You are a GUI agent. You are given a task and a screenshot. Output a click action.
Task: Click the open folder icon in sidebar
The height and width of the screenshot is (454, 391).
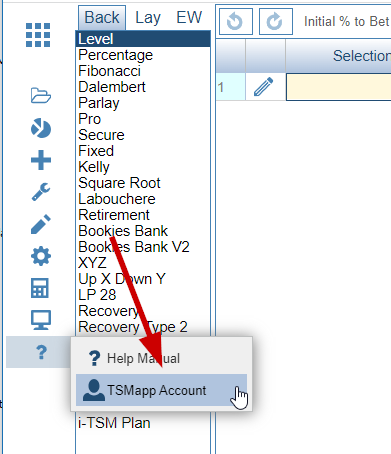[41, 96]
